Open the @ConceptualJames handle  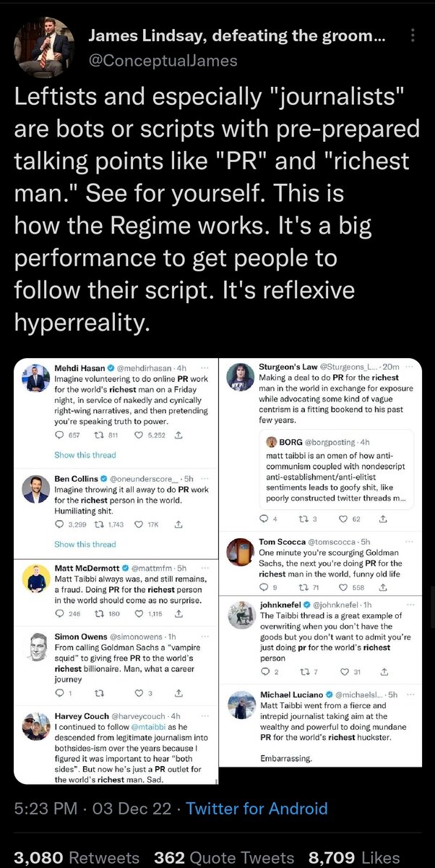[162, 61]
